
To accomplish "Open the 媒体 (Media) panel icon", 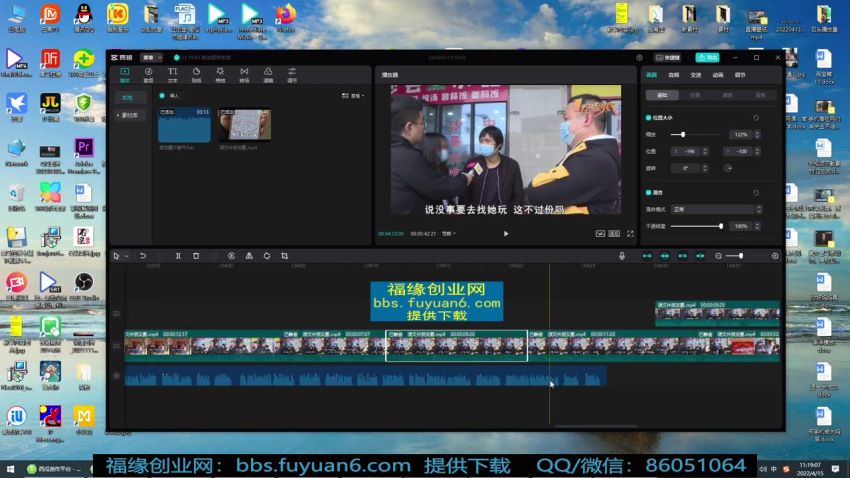I will tap(125, 75).
